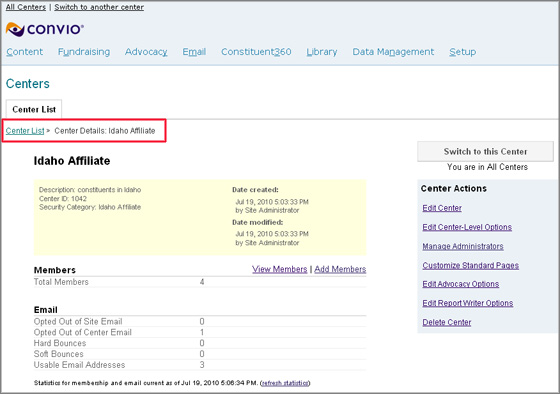Click the 'Center Actions' heading
This screenshot has width=560, height=394.
click(x=454, y=189)
